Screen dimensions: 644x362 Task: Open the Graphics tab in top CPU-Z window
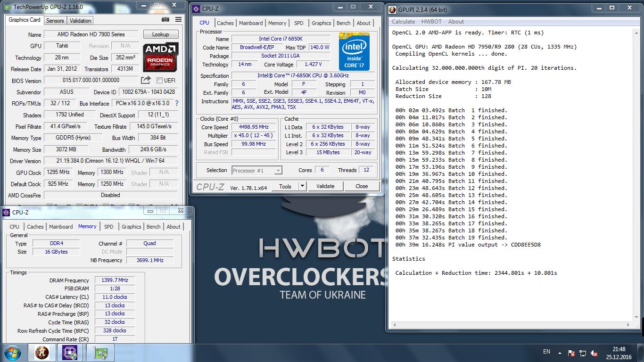pyautogui.click(x=322, y=23)
